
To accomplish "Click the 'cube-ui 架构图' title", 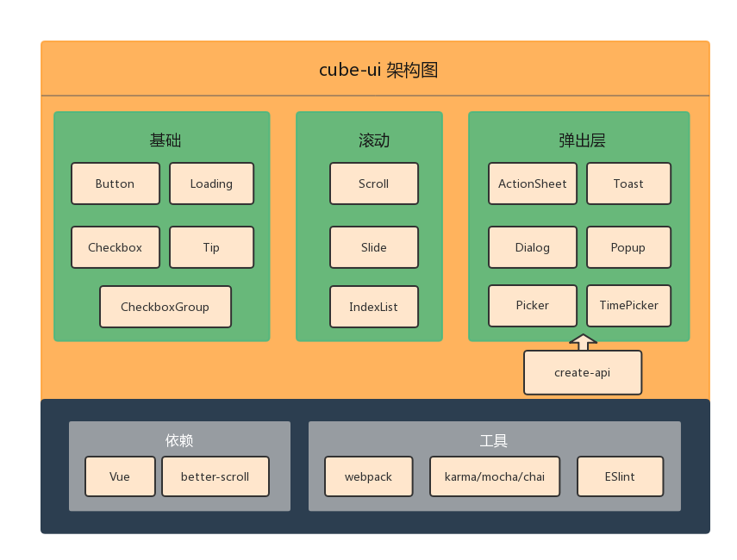I will (378, 70).
